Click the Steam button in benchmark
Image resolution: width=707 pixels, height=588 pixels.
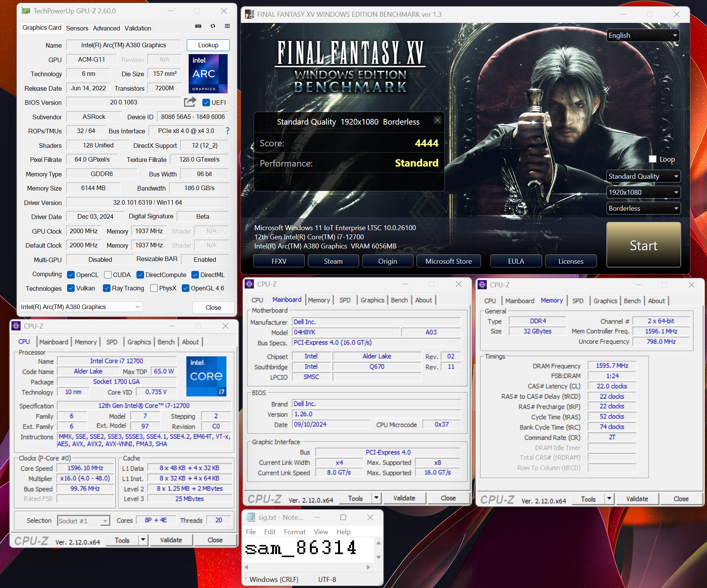(x=333, y=261)
